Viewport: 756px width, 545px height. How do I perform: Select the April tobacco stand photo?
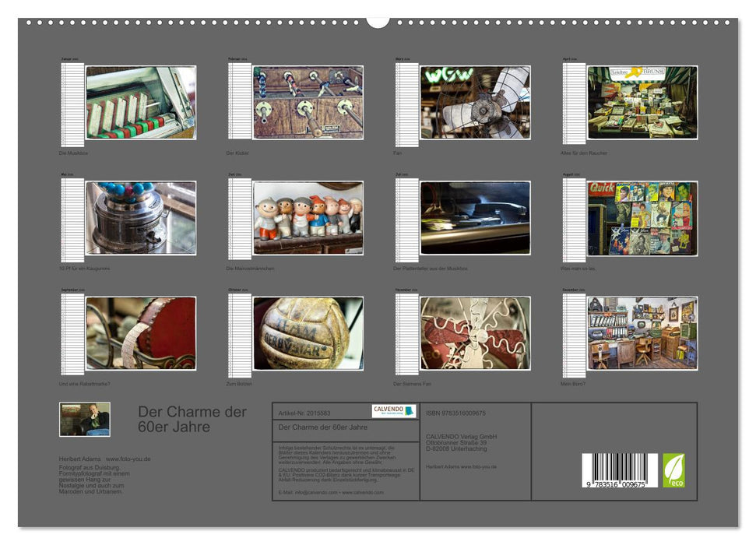[x=642, y=103]
